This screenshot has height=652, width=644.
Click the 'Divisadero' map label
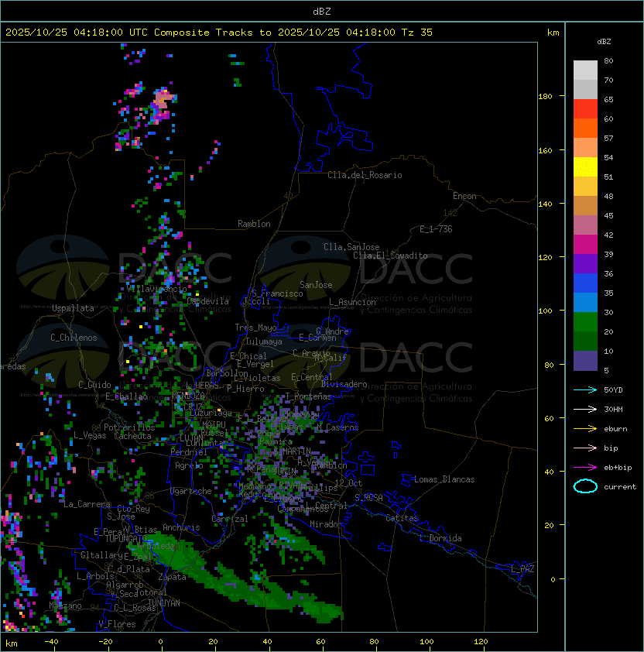[344, 384]
